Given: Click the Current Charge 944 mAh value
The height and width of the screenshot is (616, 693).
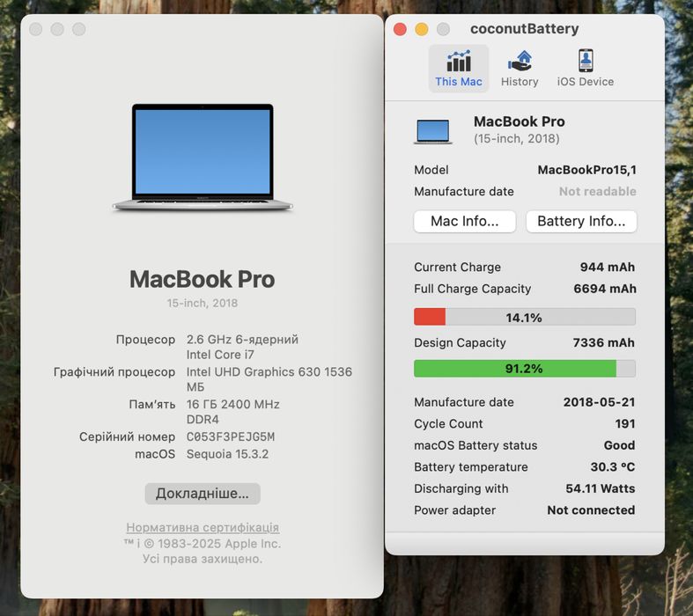Looking at the screenshot, I should pyautogui.click(x=608, y=268).
